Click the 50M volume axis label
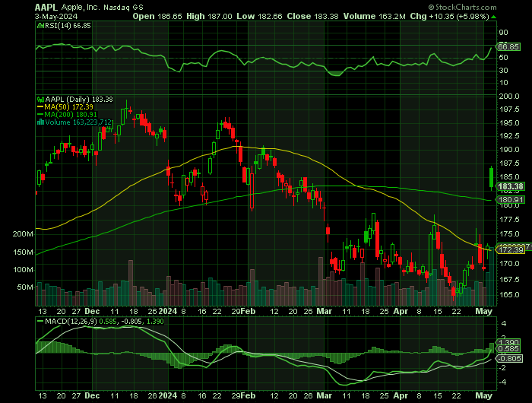The height and width of the screenshot is (403, 532). [x=25, y=287]
